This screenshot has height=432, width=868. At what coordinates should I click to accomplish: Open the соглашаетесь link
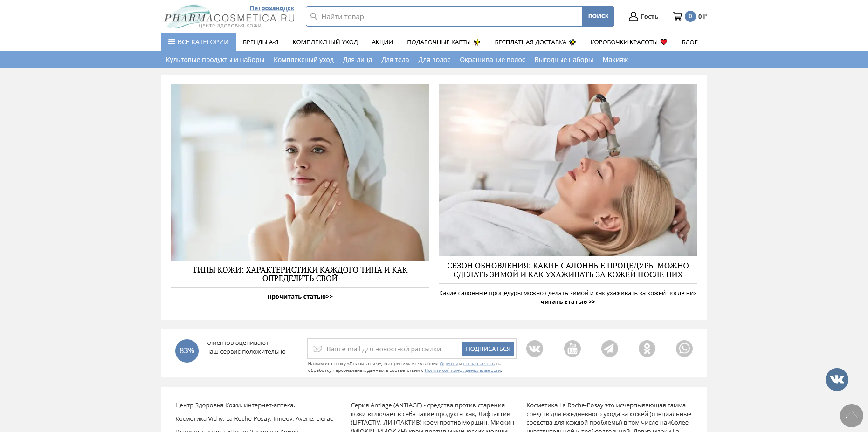click(x=479, y=364)
